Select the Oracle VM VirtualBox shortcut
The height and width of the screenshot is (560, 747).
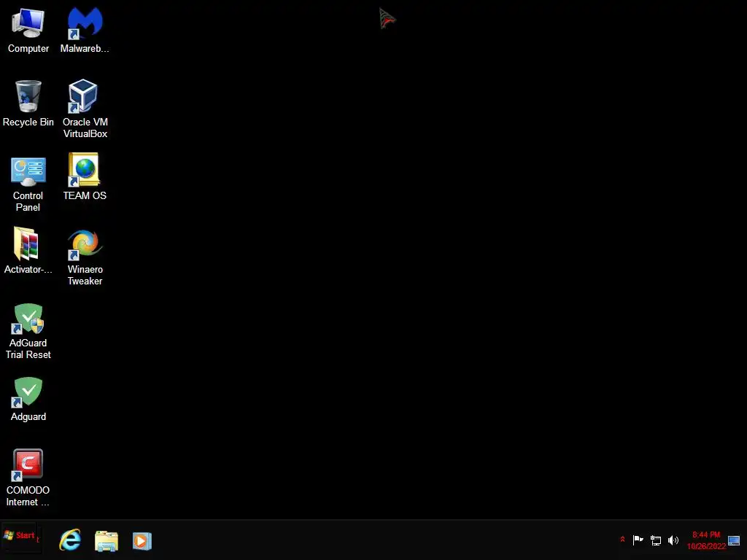pyautogui.click(x=85, y=109)
